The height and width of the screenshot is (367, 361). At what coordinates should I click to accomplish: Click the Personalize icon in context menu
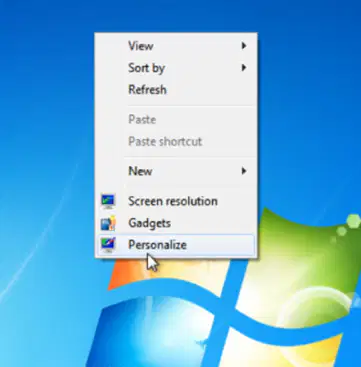pyautogui.click(x=108, y=245)
